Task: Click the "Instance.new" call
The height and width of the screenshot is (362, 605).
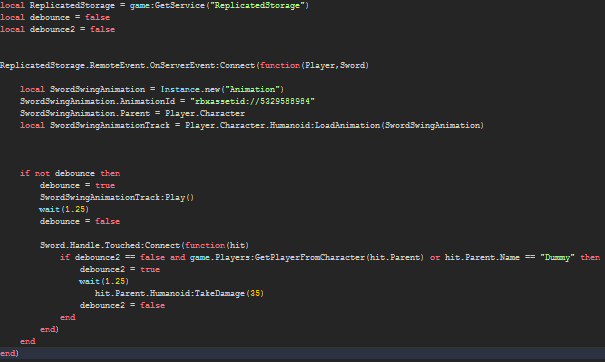Action: [190, 89]
